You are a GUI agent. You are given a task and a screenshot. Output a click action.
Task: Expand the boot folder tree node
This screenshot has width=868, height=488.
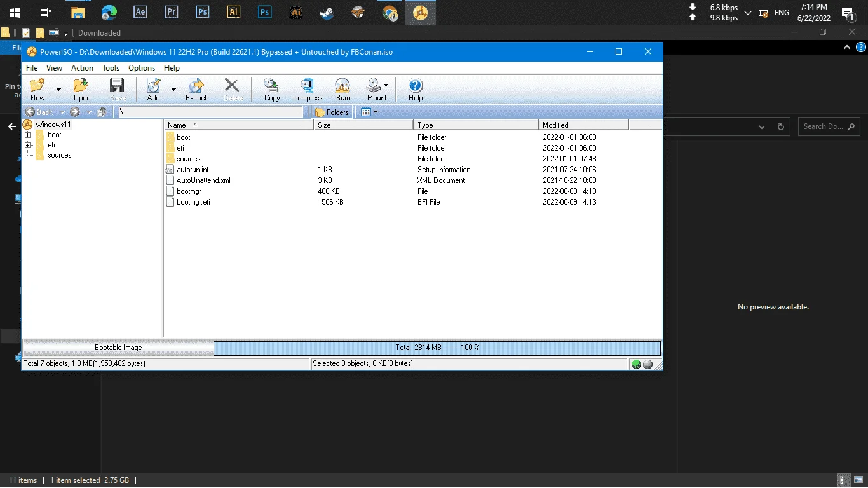pyautogui.click(x=27, y=135)
